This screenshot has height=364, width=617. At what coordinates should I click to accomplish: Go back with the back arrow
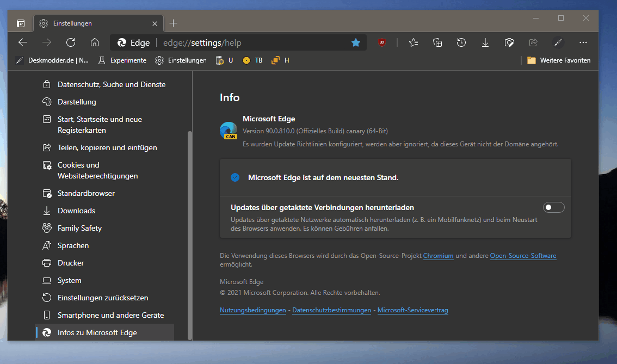(x=23, y=42)
